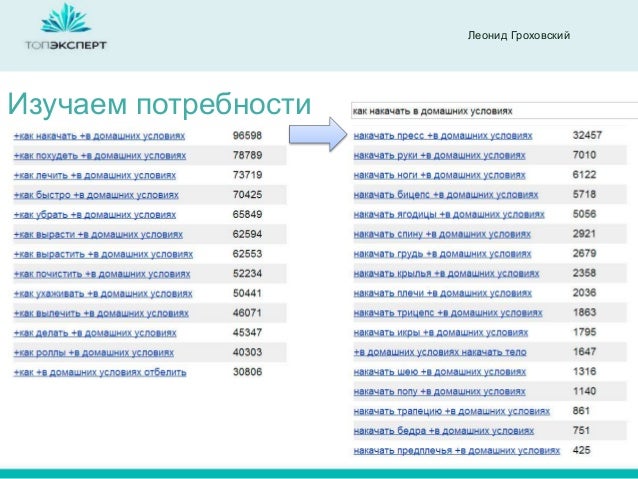638x479 pixels.
Task: Open link '+как делать +в домашних условиях'
Action: pos(95,333)
